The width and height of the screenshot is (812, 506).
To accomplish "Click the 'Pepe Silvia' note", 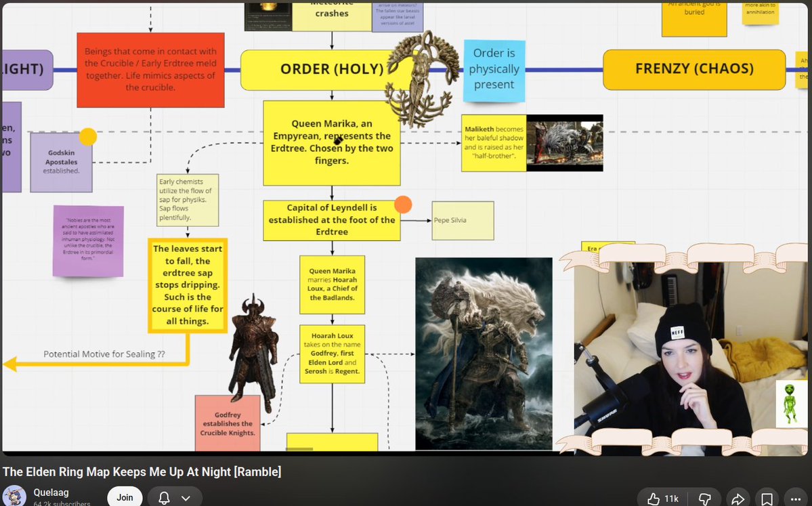I will 463,221.
